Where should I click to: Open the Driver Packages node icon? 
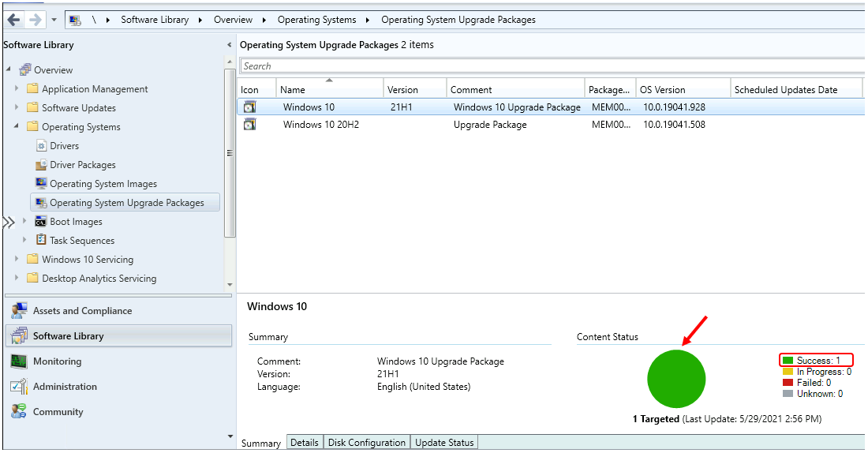pyautogui.click(x=42, y=164)
